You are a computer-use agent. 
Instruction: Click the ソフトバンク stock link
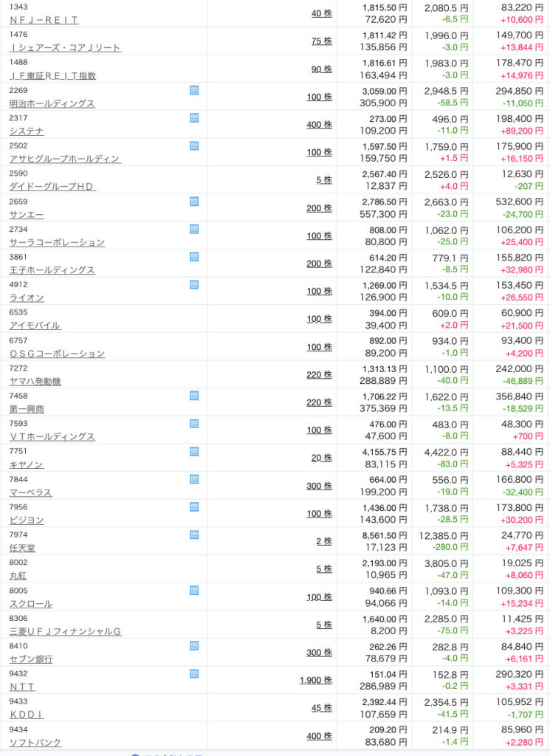[x=35, y=742]
